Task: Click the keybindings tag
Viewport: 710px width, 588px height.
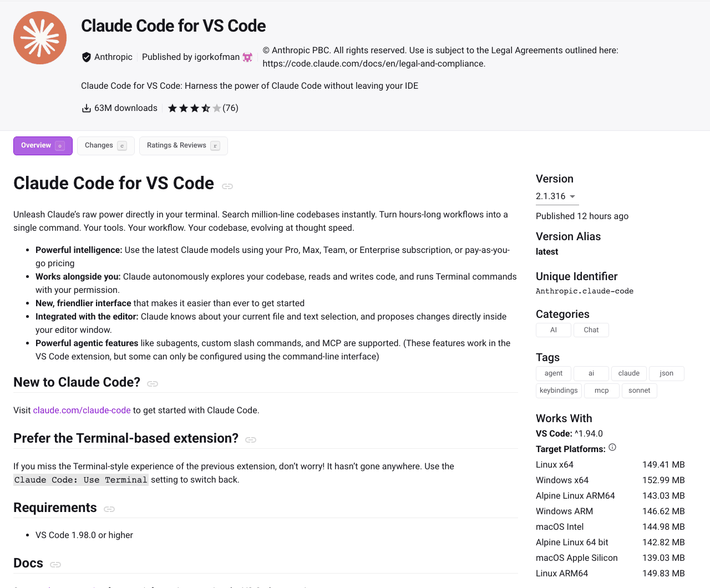Action: tap(559, 391)
